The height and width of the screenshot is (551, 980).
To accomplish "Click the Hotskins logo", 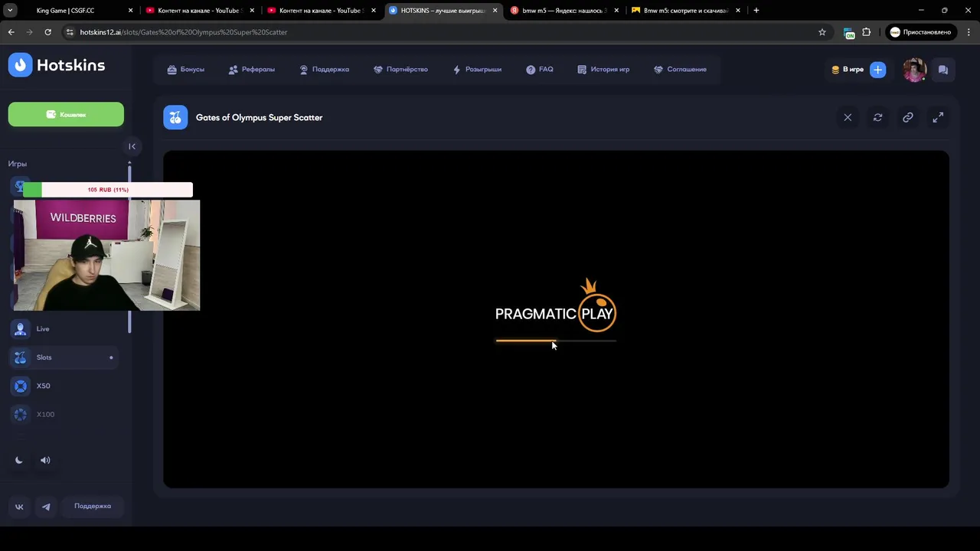I will tap(57, 65).
